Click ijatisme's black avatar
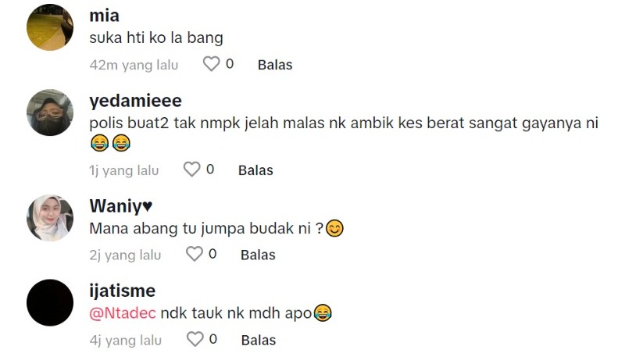The width and height of the screenshot is (618, 364). point(50,302)
